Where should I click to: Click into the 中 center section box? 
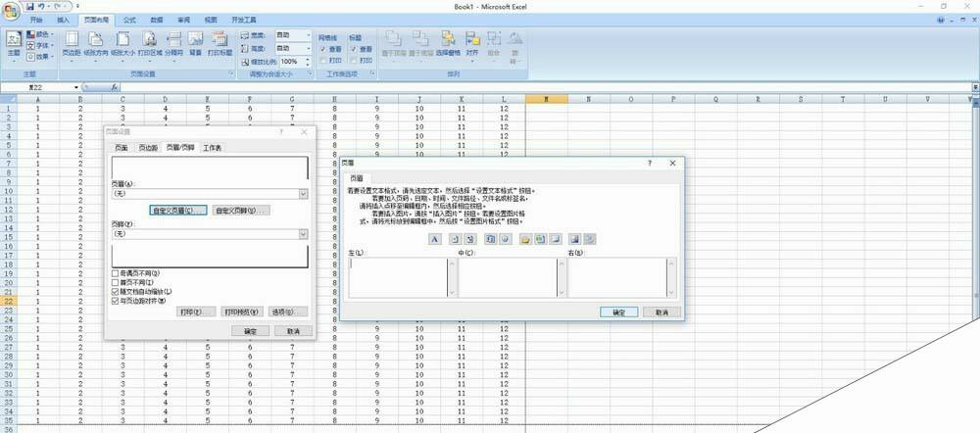click(508, 277)
